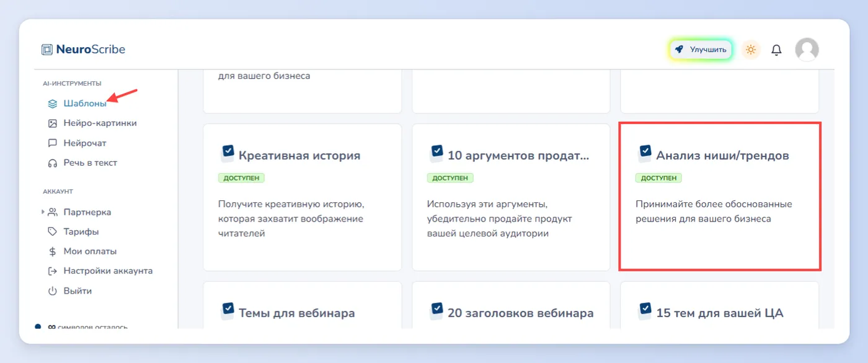This screenshot has height=363, width=868.
Task: Click the icon beside 10 аргументов продат...
Action: click(x=436, y=154)
